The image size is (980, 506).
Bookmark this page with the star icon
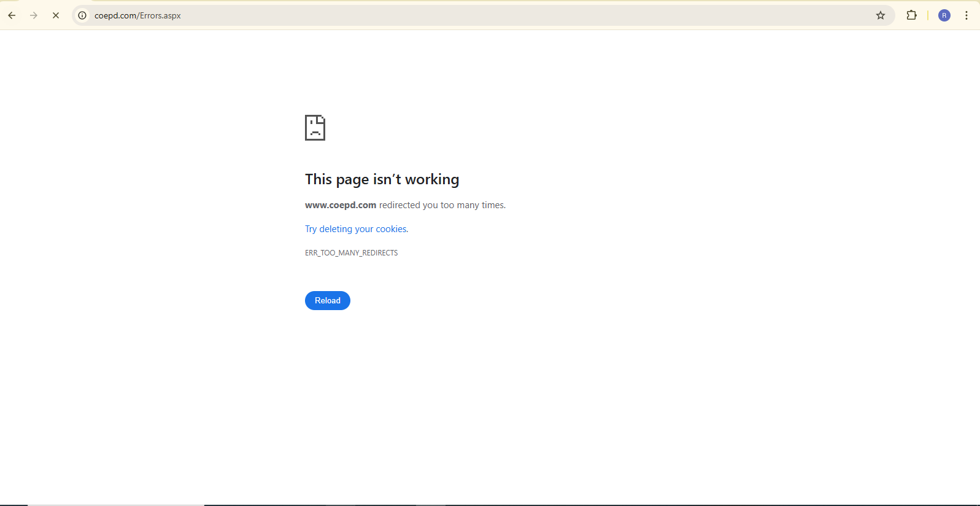click(x=881, y=15)
